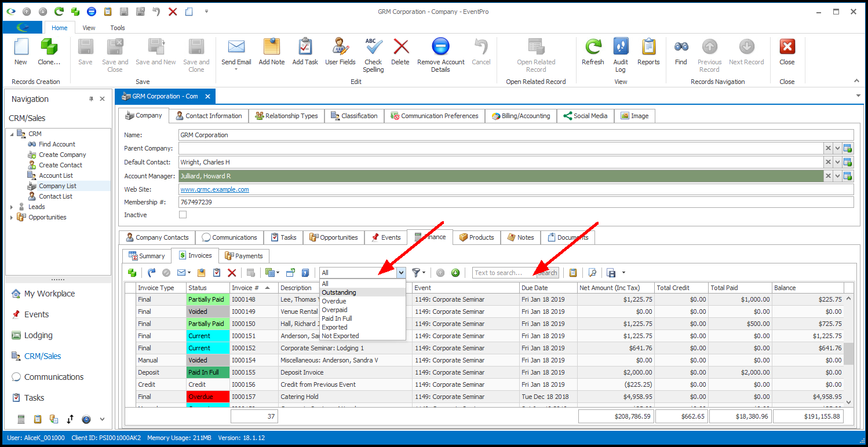Screen dimensions: 868x447
Task: Go to Communications module
Action: [54, 377]
